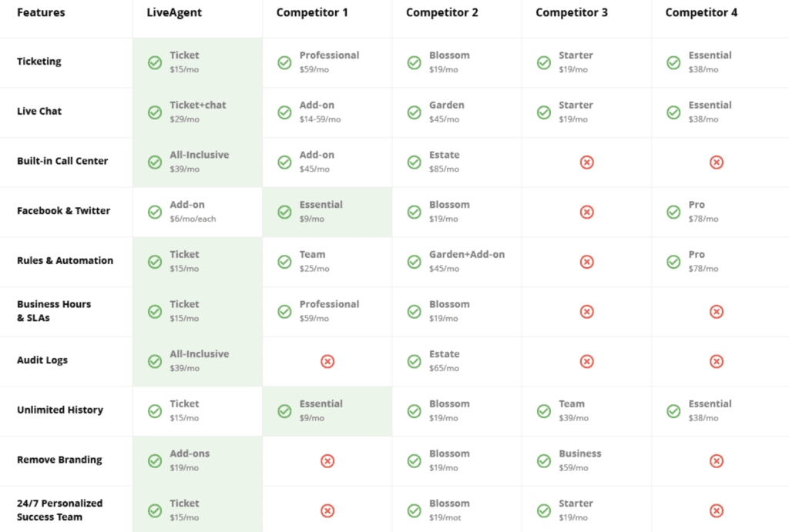The width and height of the screenshot is (789, 532).
Task: Click Competitor 2 Garden+Add-on plan text
Action: [x=467, y=254]
